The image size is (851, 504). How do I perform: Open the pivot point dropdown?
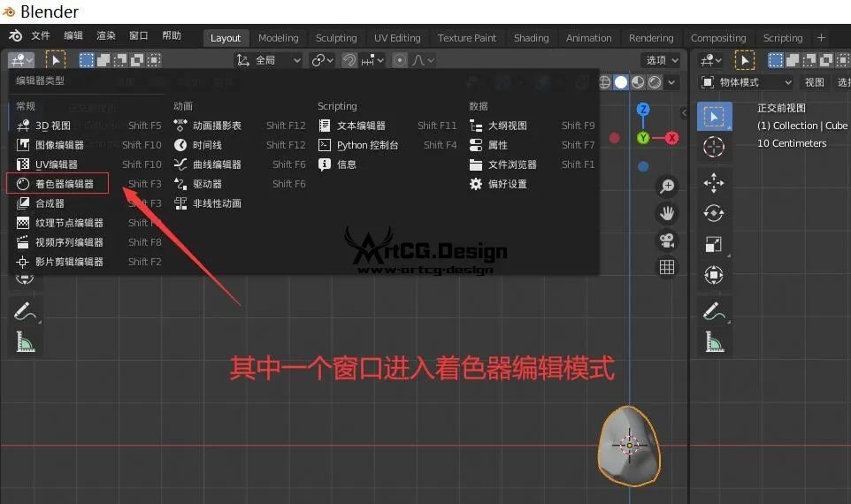(x=322, y=60)
